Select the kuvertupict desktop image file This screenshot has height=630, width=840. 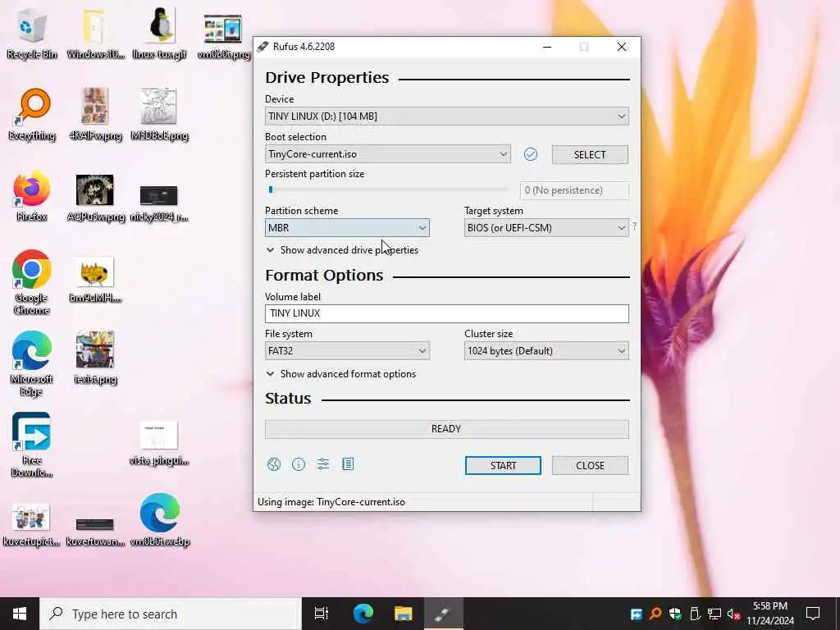tap(32, 525)
